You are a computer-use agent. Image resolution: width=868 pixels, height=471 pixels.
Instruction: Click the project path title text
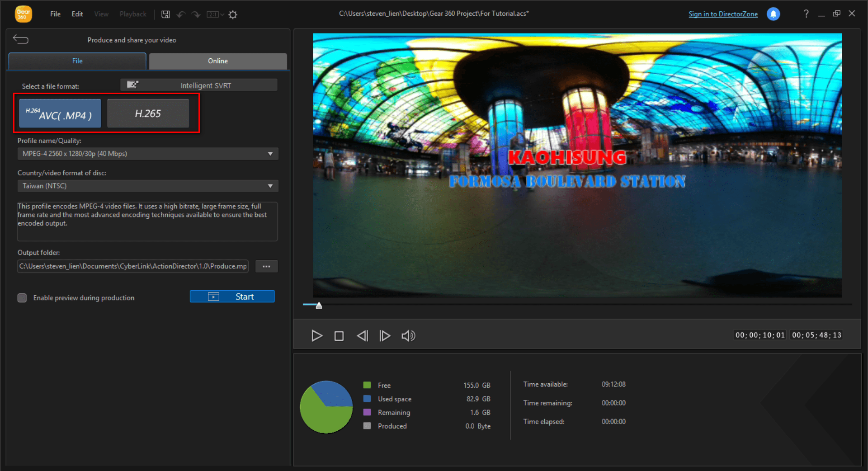(x=434, y=14)
